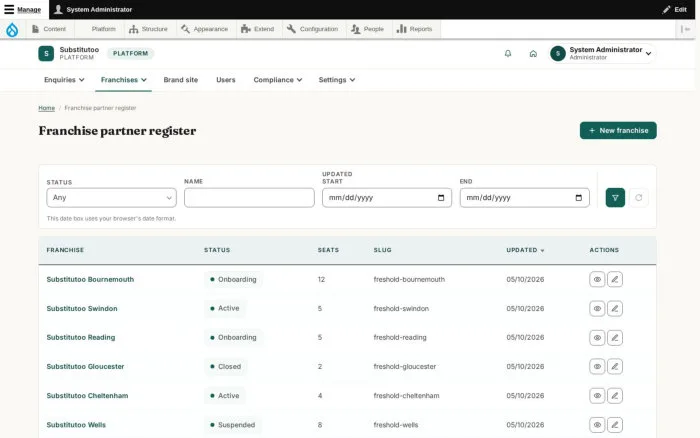Edit Substitutoo Wells with pencil icon
Viewport: 700px width, 438px height.
[x=615, y=425]
